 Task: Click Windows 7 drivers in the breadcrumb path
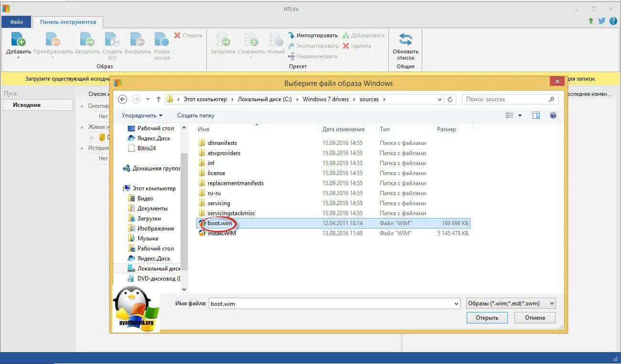point(326,99)
